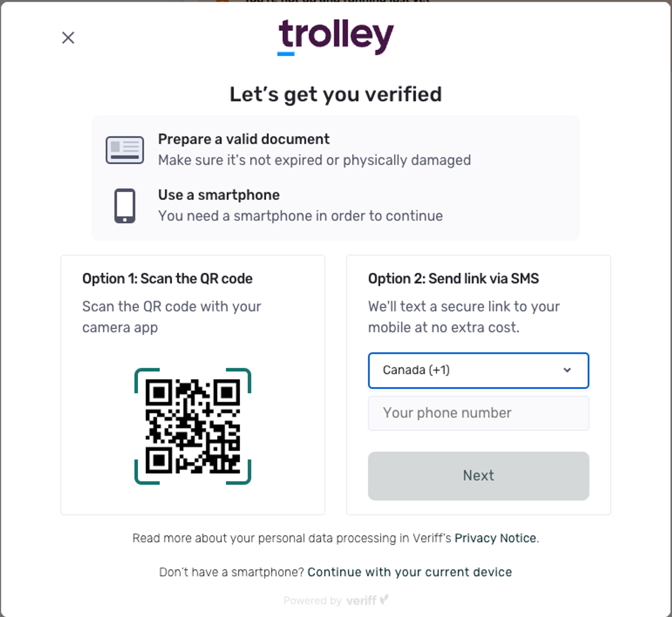672x617 pixels.
Task: Click the "Option 1: Scan the QR code" heading
Action: coord(167,278)
